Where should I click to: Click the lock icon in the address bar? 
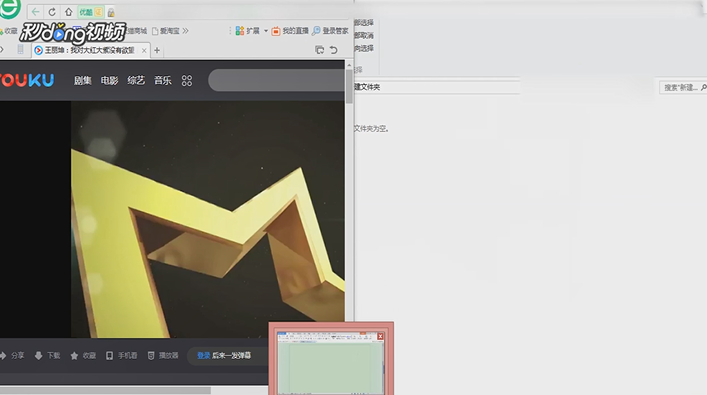pos(111,13)
